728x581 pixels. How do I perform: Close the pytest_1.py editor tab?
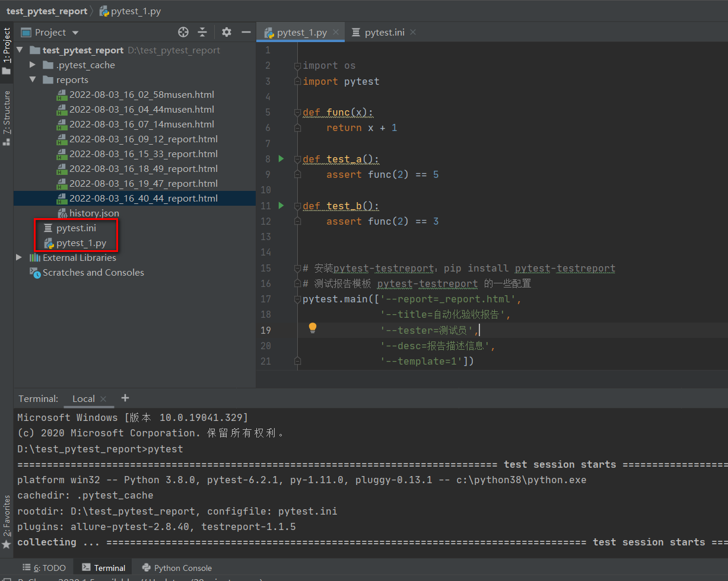(x=336, y=32)
